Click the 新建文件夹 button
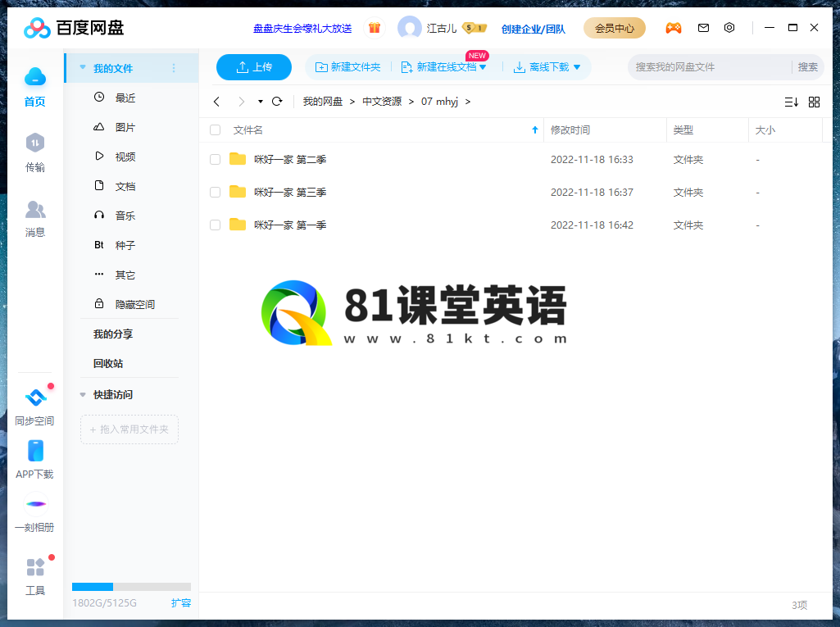Image resolution: width=840 pixels, height=627 pixels. point(347,67)
